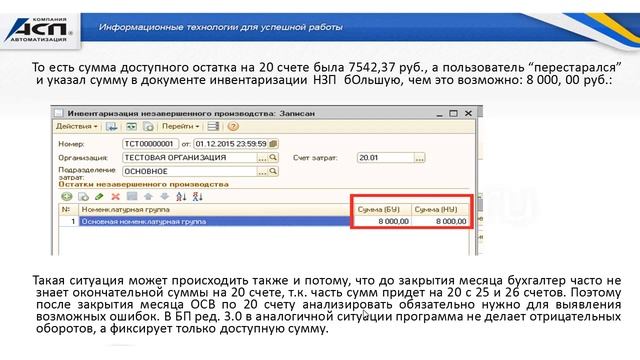This screenshot has height=360, width=640.
Task: Click the АСП Автоматизация company logo
Action: tap(39, 30)
